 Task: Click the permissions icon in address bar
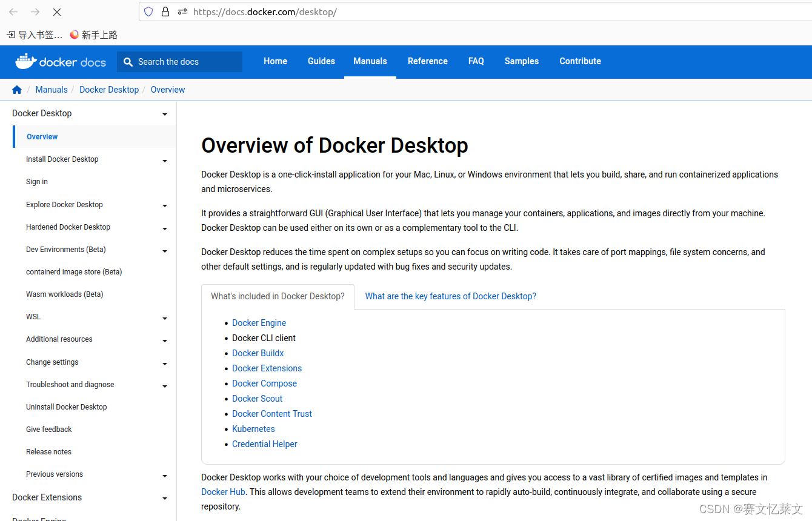(x=182, y=12)
